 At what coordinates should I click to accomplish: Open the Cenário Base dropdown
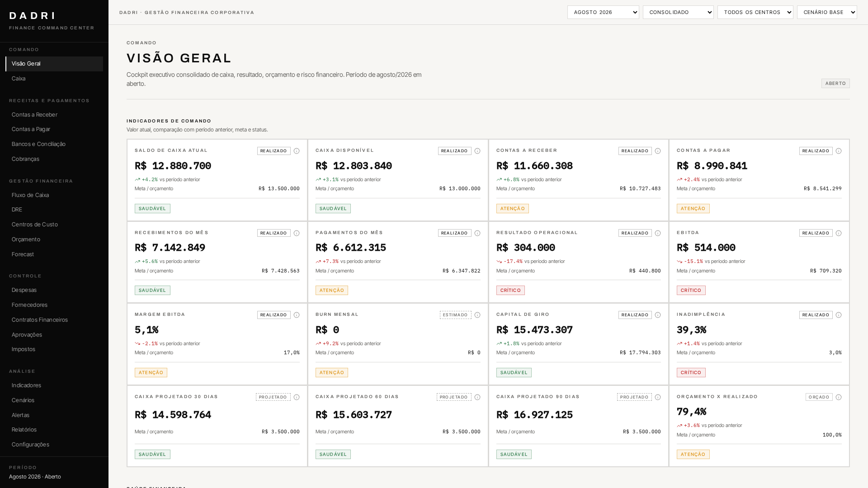tap(827, 12)
